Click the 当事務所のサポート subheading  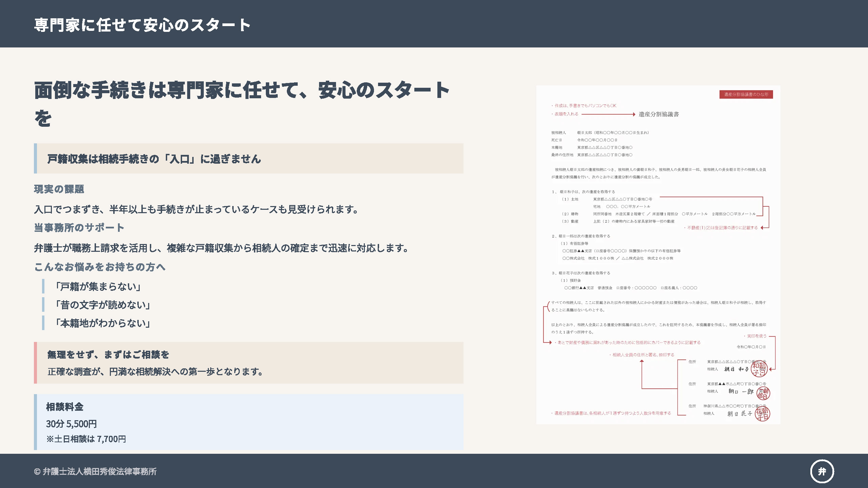79,228
